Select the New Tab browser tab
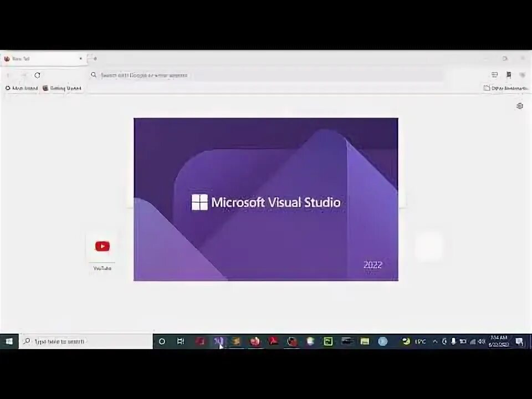Screen dimensions: 532x399 pos(43,59)
